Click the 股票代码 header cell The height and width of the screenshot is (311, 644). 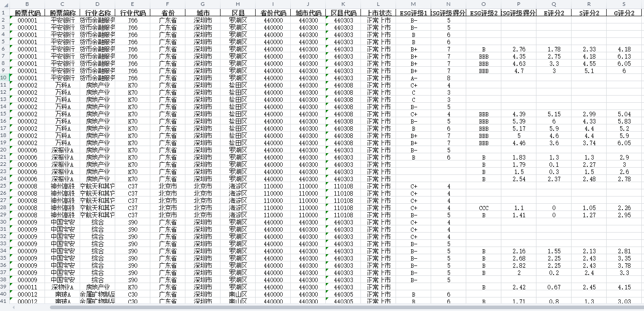point(27,13)
